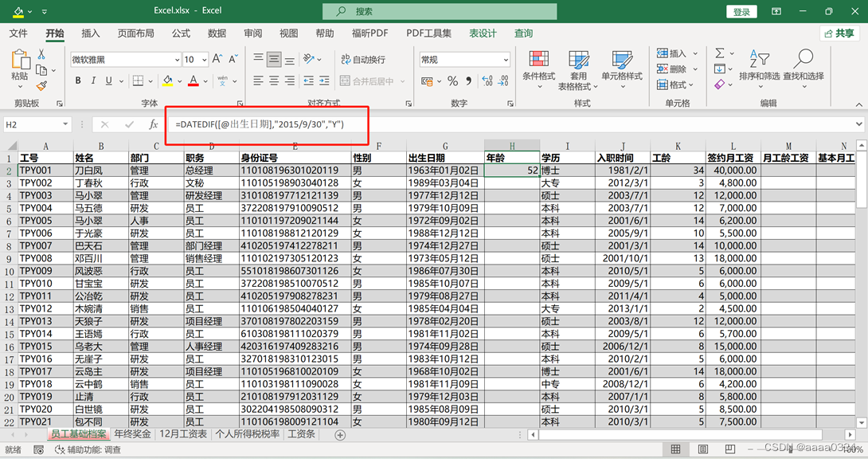Click the text orientation icon
The width and height of the screenshot is (868, 459).
tap(309, 59)
